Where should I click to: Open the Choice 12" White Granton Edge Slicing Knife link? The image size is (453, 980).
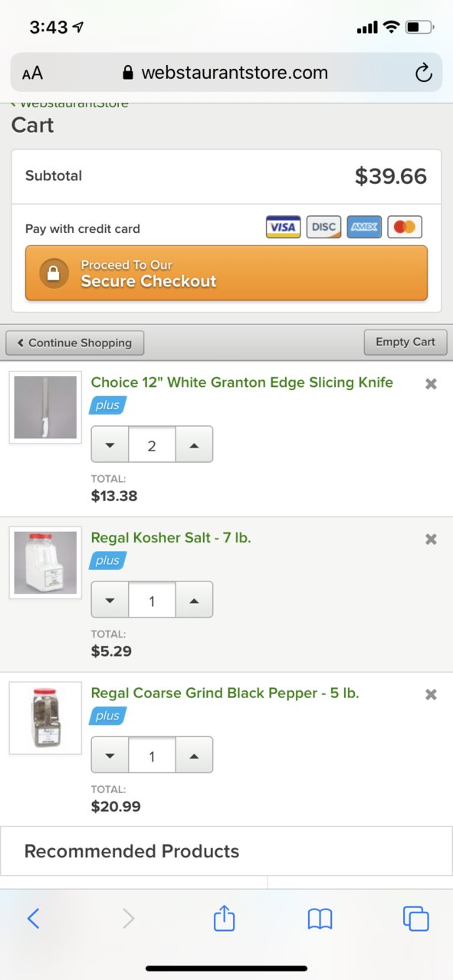coord(242,382)
